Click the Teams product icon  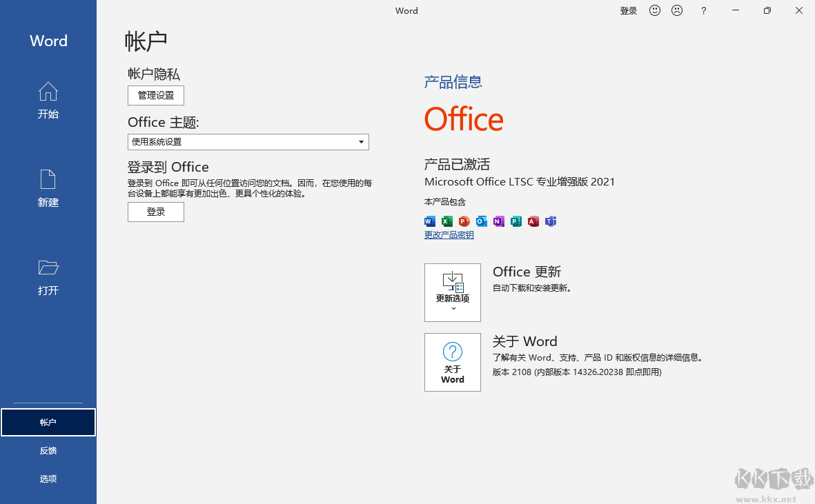coord(551,221)
